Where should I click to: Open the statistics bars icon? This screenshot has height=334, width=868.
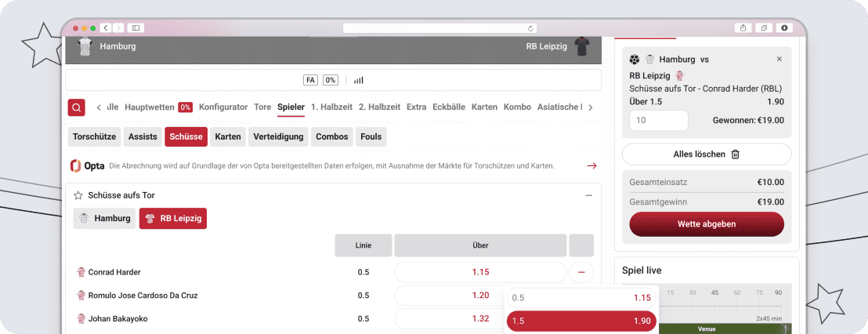pyautogui.click(x=359, y=80)
